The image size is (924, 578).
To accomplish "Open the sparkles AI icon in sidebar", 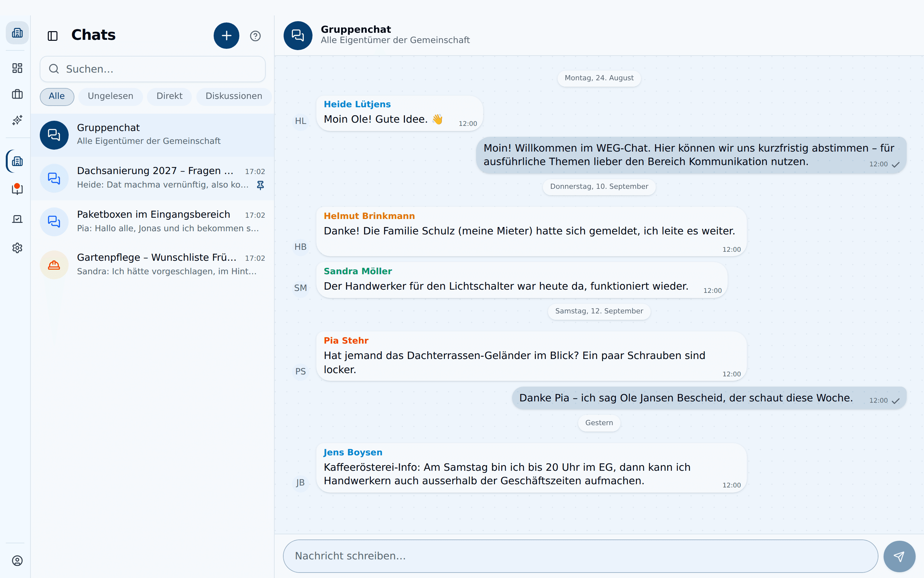I will [x=17, y=120].
